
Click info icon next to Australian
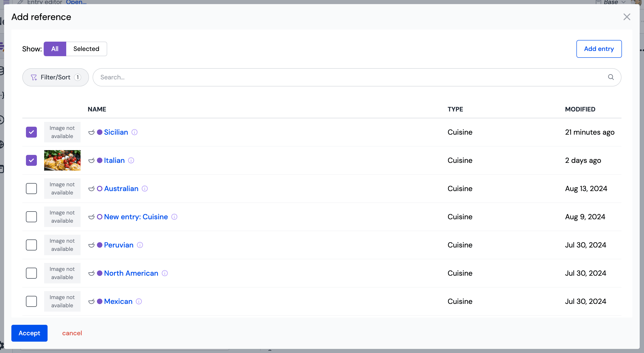(x=145, y=189)
